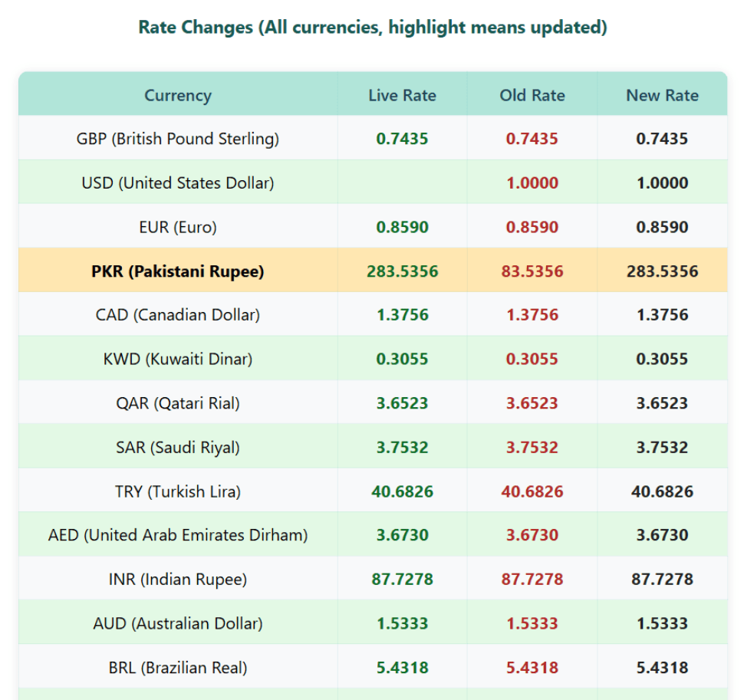This screenshot has width=744, height=700.
Task: Click the Old Rate column header
Action: click(x=532, y=95)
